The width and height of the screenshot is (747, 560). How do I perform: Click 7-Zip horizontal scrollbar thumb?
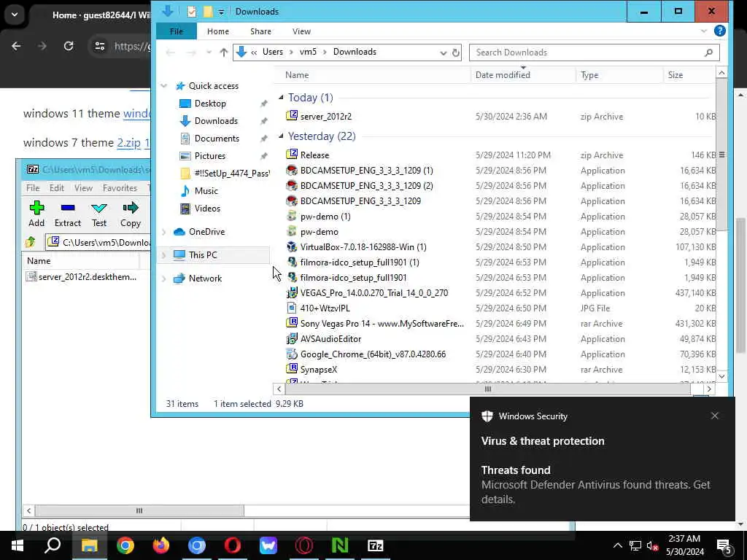pos(139,510)
